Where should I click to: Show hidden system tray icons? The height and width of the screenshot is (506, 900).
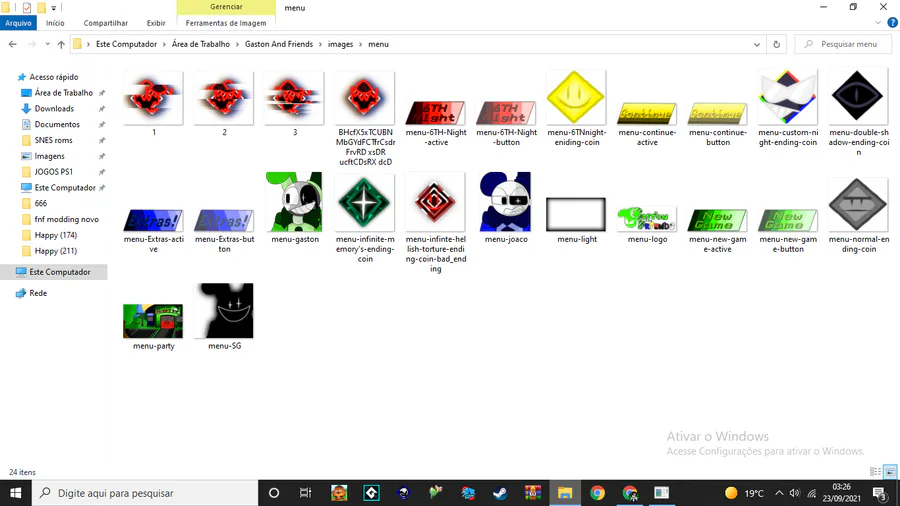pyautogui.click(x=779, y=493)
